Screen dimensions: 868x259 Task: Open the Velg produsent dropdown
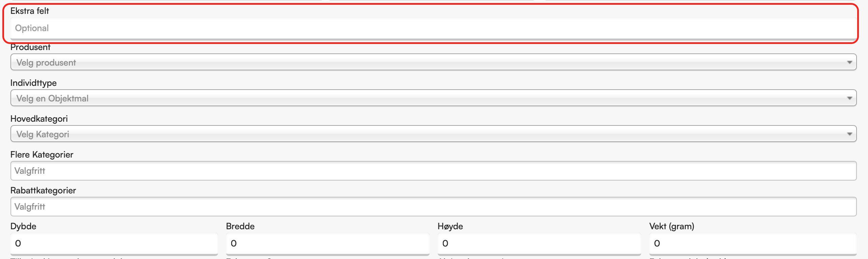[x=433, y=62]
